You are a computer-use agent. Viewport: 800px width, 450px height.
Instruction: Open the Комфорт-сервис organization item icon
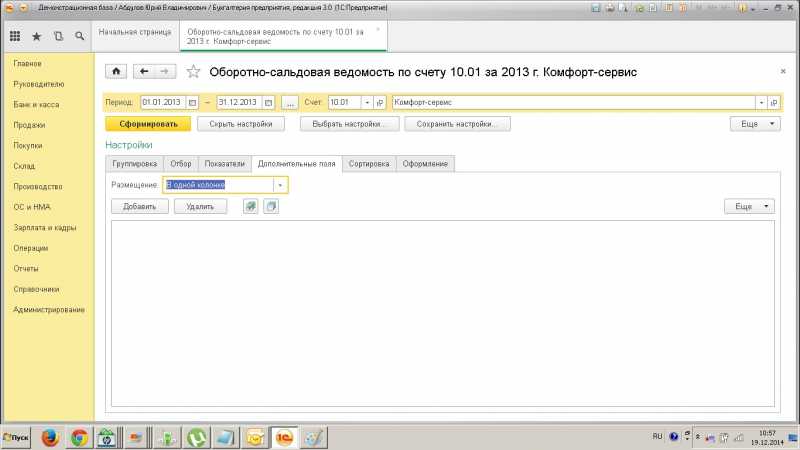(774, 103)
